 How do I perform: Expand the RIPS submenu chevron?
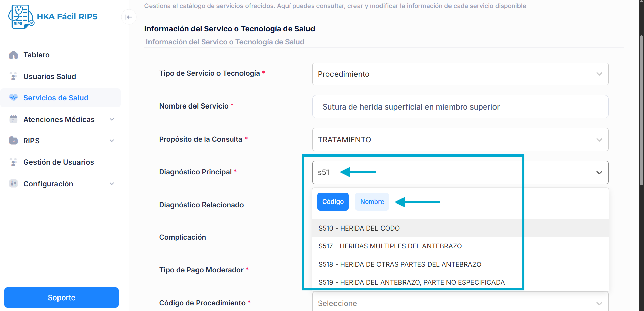112,141
